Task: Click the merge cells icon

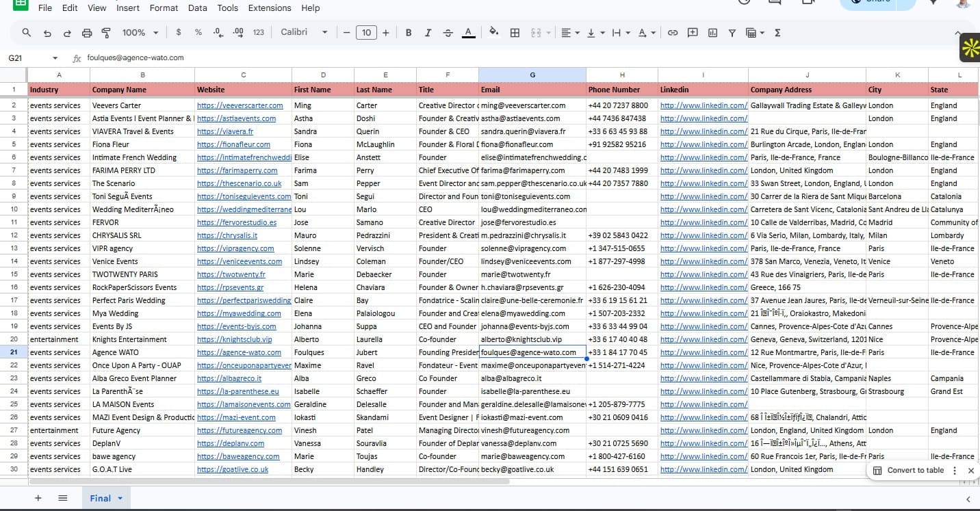Action: [x=536, y=33]
